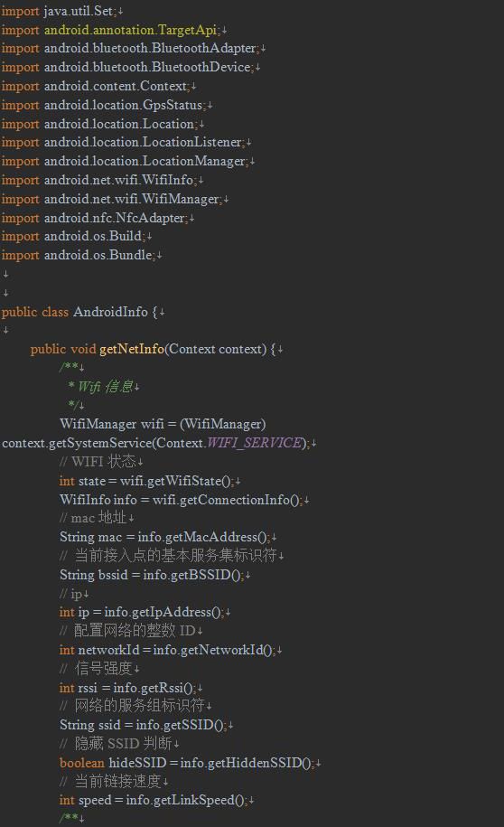Click the getNetInfo method name
The width and height of the screenshot is (504, 827).
132,349
